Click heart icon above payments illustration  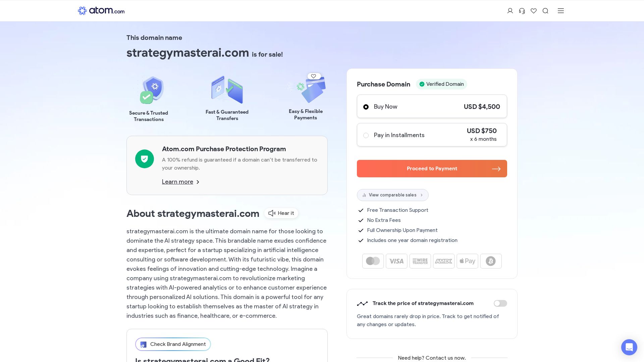(x=314, y=76)
